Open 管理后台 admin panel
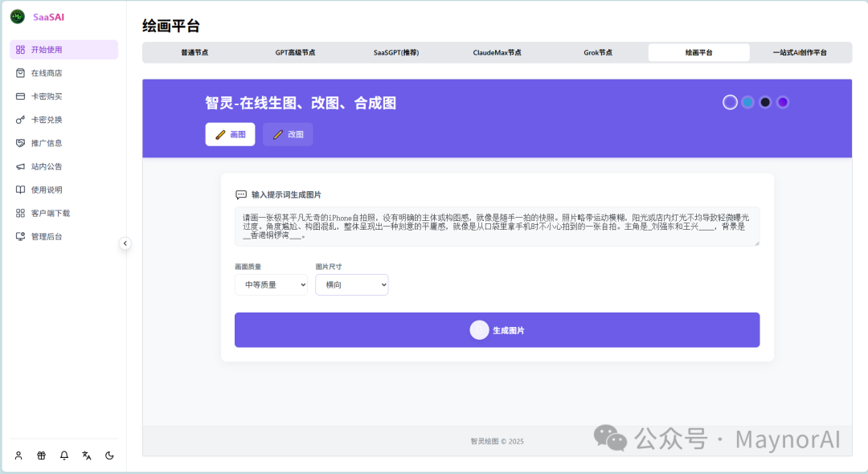The height and width of the screenshot is (474, 868). [x=63, y=237]
